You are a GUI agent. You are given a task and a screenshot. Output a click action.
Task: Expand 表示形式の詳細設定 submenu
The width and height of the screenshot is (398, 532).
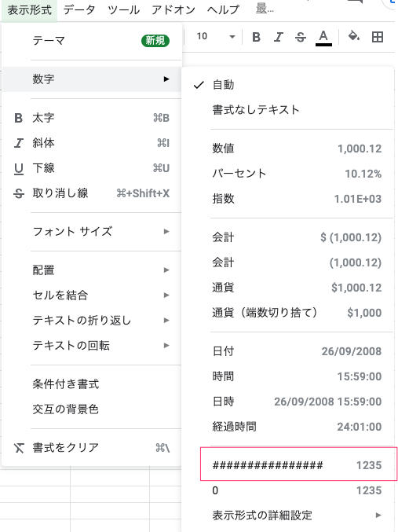coord(288,515)
